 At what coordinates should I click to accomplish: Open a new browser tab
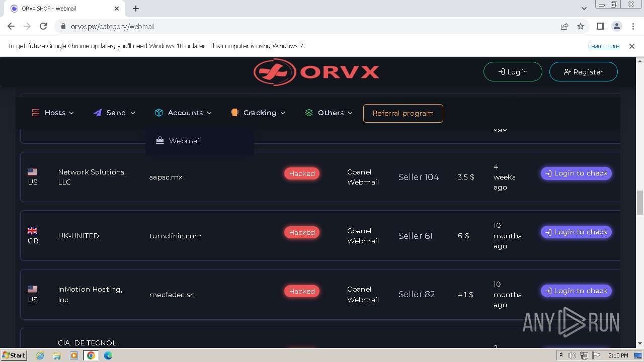pyautogui.click(x=136, y=9)
